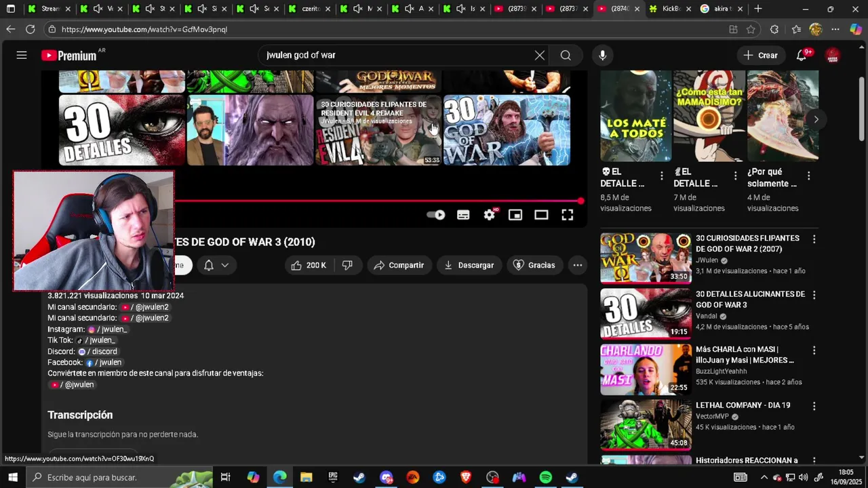Clear the search box with the X
This screenshot has width=868, height=488.
540,55
